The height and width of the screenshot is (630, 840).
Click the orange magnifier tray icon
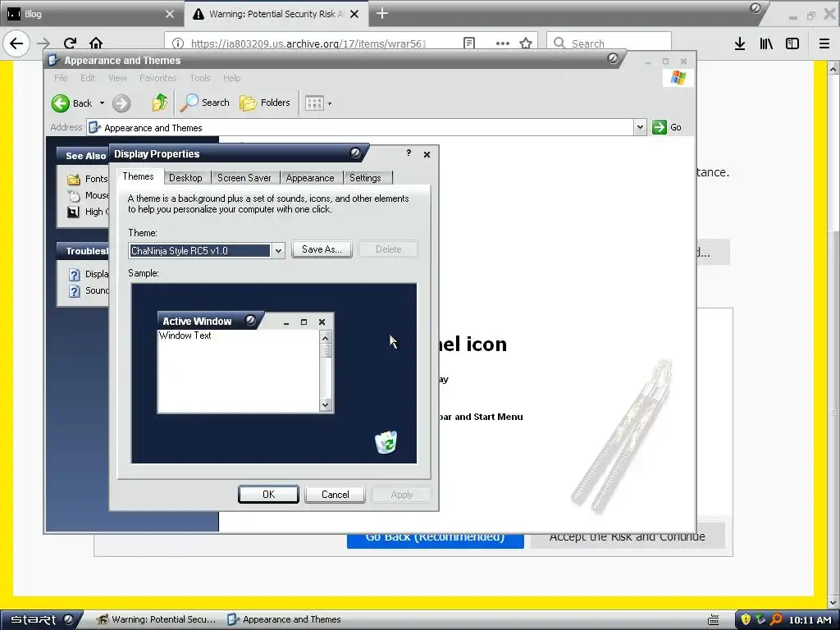776,620
